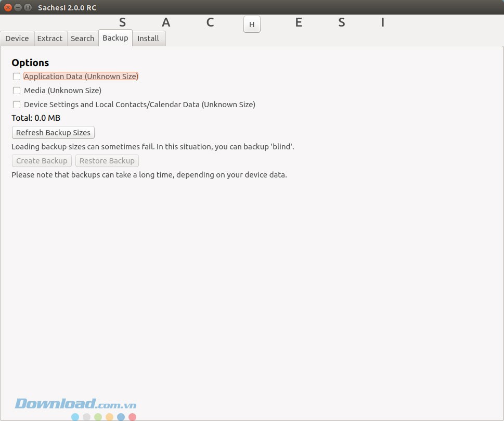Select the Install tab

148,39
